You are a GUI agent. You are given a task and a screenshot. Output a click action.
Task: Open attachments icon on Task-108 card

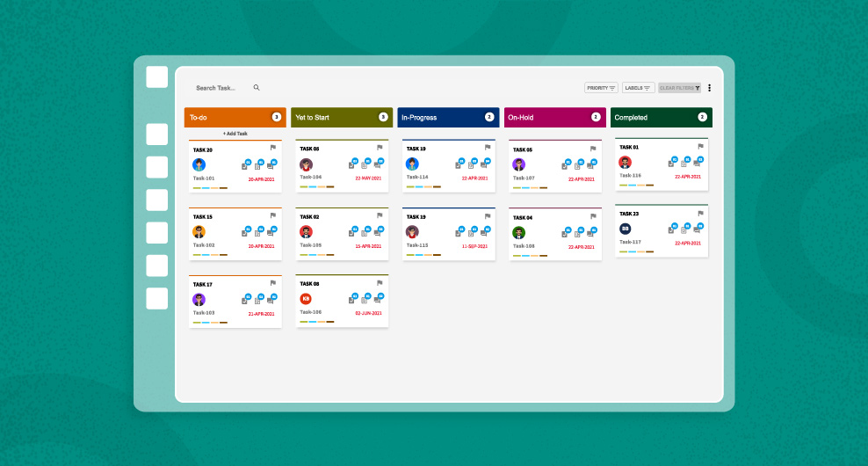578,233
